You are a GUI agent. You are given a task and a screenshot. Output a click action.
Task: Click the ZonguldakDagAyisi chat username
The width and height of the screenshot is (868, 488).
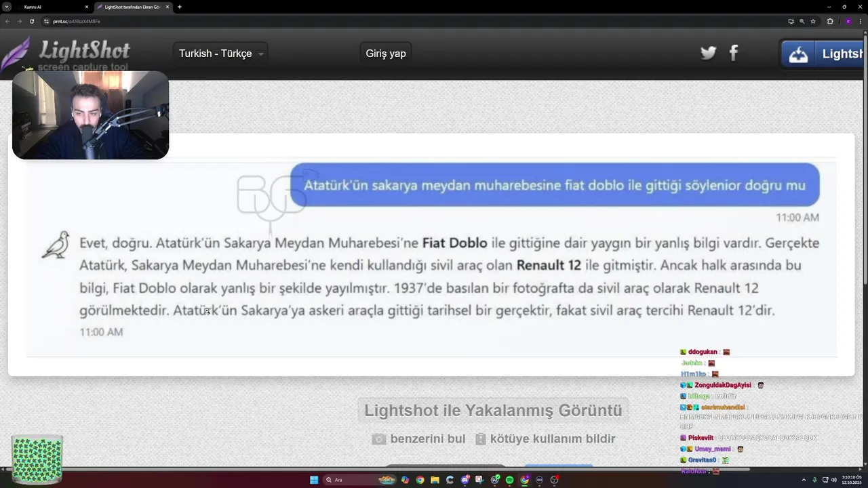[x=723, y=385]
